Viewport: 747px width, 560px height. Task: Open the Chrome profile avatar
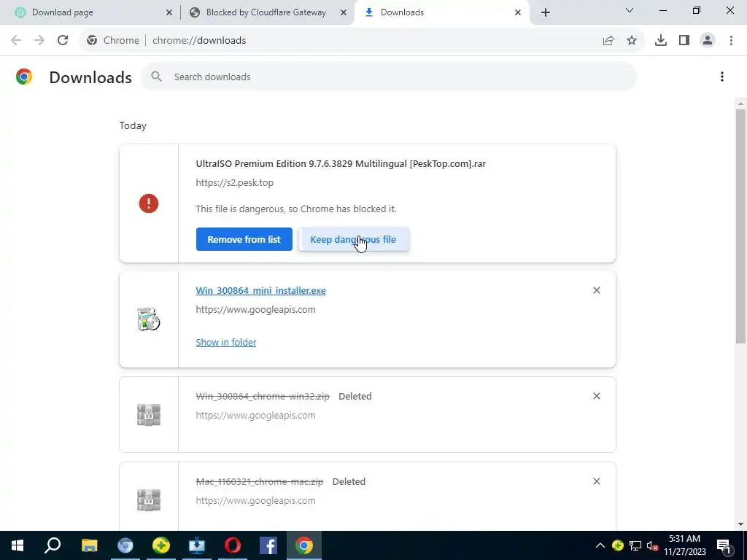708,41
